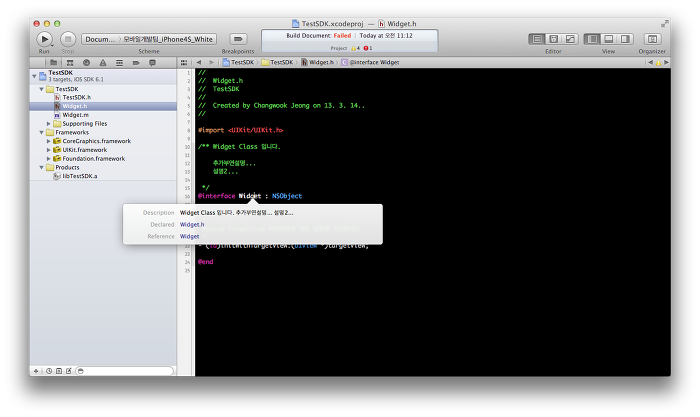
Task: Open the Widget.h Declared link
Action: 192,225
